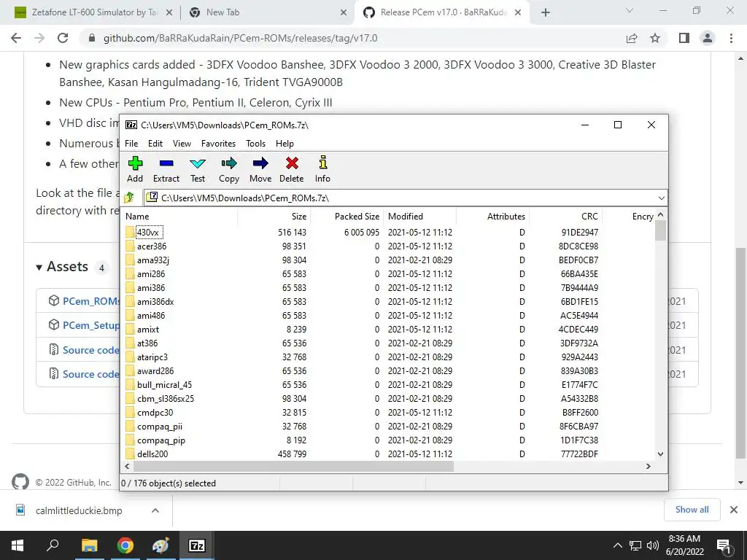This screenshot has width=747, height=560.
Task: Open a new Chrome tab
Action: coord(546,12)
